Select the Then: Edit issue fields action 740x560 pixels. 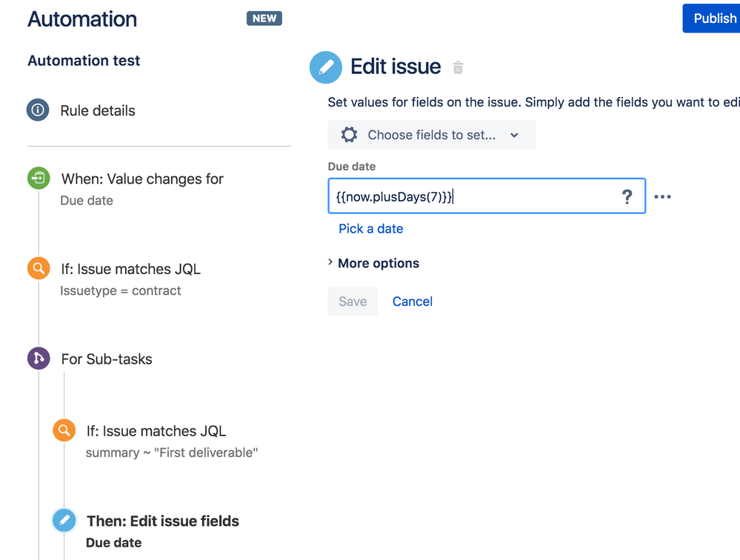[x=163, y=521]
